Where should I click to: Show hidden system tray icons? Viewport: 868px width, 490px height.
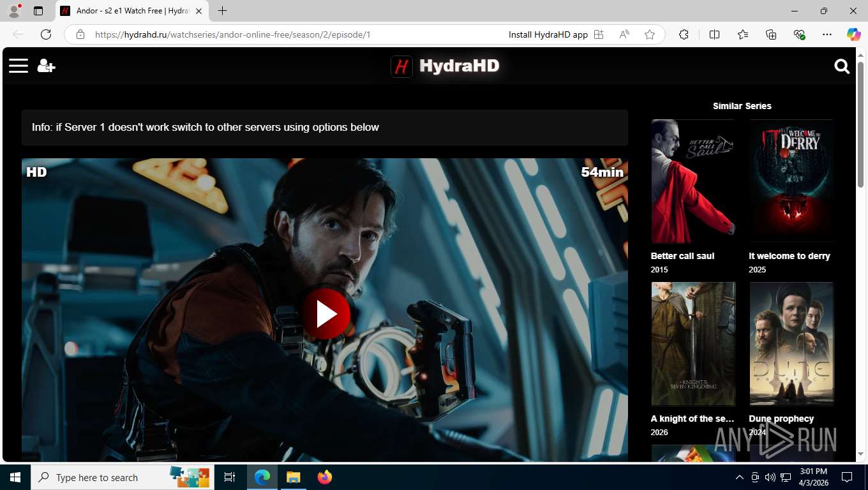[x=740, y=477]
